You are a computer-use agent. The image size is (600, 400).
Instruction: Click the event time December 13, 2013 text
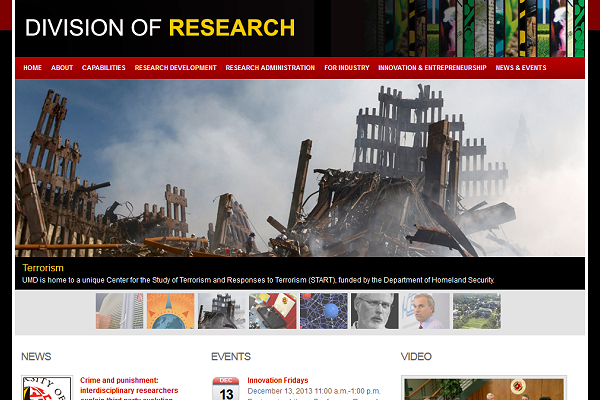(314, 391)
